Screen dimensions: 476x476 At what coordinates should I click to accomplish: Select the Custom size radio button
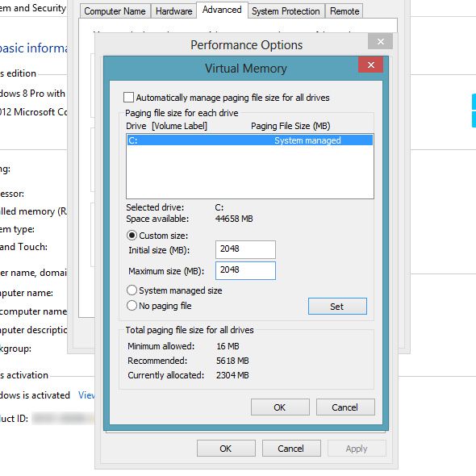coord(132,236)
